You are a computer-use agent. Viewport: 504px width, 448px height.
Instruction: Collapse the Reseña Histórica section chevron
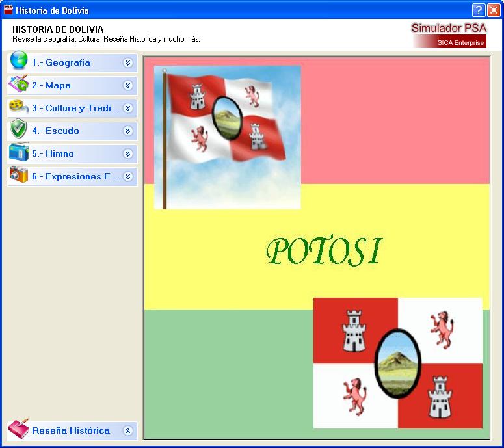(x=128, y=430)
